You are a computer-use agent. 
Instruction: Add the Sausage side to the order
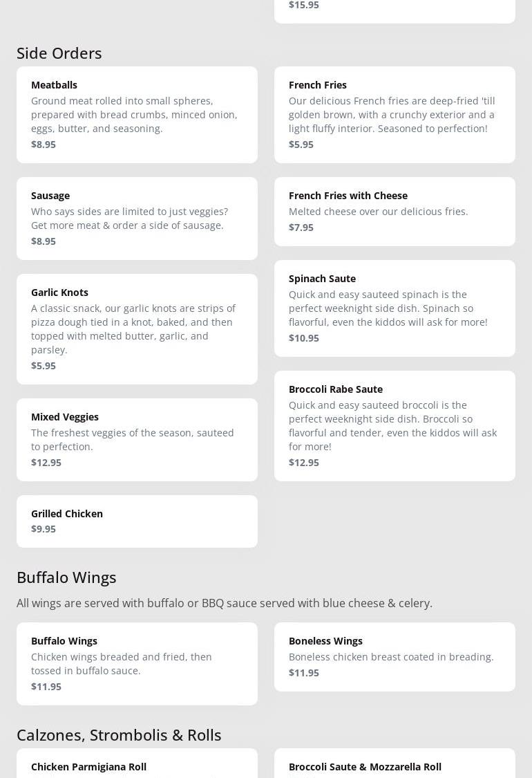(137, 218)
